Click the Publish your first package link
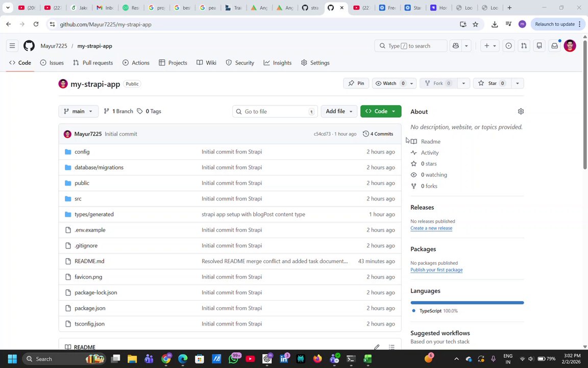Image resolution: width=588 pixels, height=368 pixels. click(436, 270)
